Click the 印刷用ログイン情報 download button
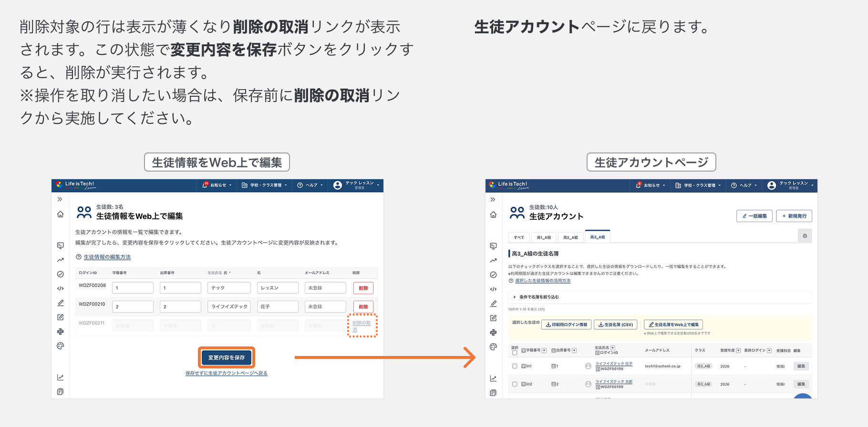This screenshot has width=868, height=427. 567,325
